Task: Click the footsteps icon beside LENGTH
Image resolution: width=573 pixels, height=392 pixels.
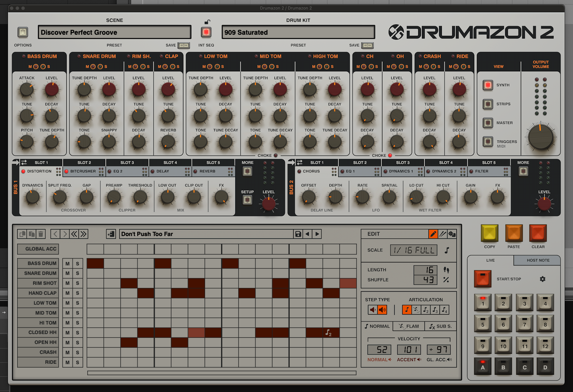Action: point(446,270)
